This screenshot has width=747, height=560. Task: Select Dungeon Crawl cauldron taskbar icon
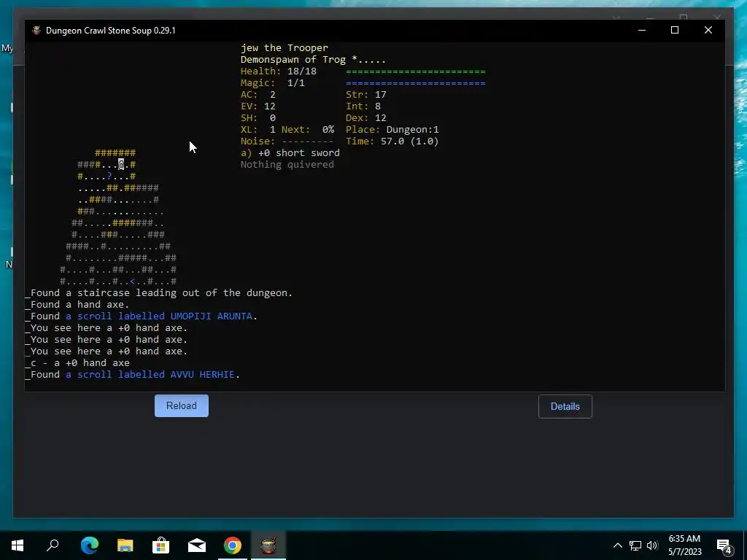click(268, 545)
